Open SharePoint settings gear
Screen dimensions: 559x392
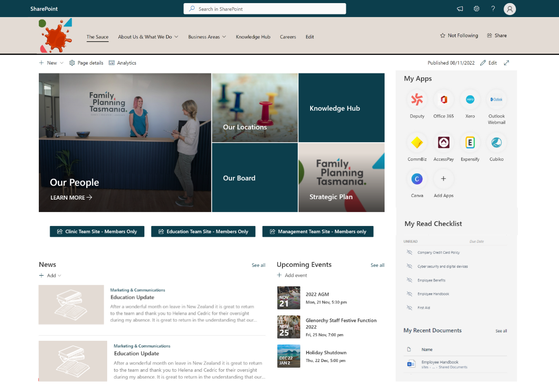click(476, 9)
